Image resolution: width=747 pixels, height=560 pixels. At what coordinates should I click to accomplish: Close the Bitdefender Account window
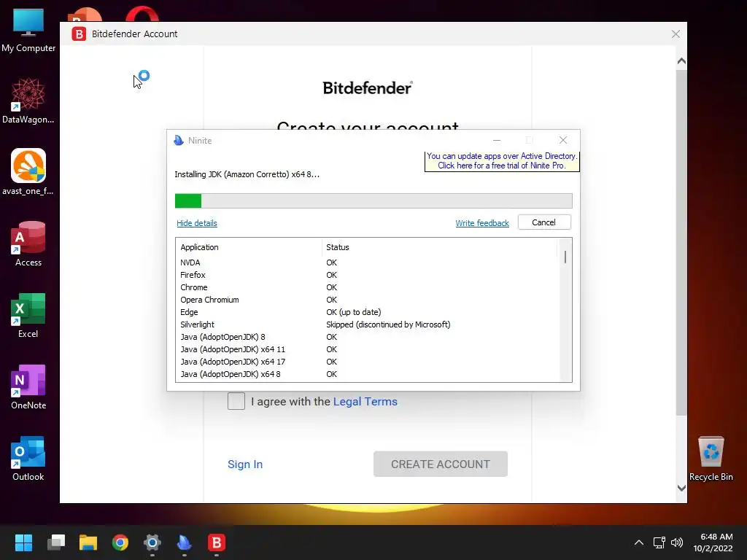coord(676,34)
